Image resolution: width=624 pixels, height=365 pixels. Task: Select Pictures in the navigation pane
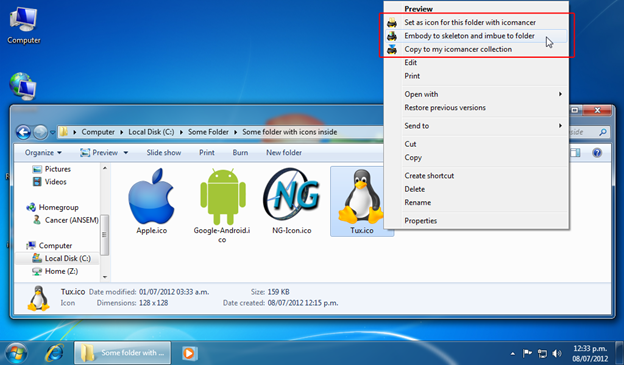coord(52,169)
